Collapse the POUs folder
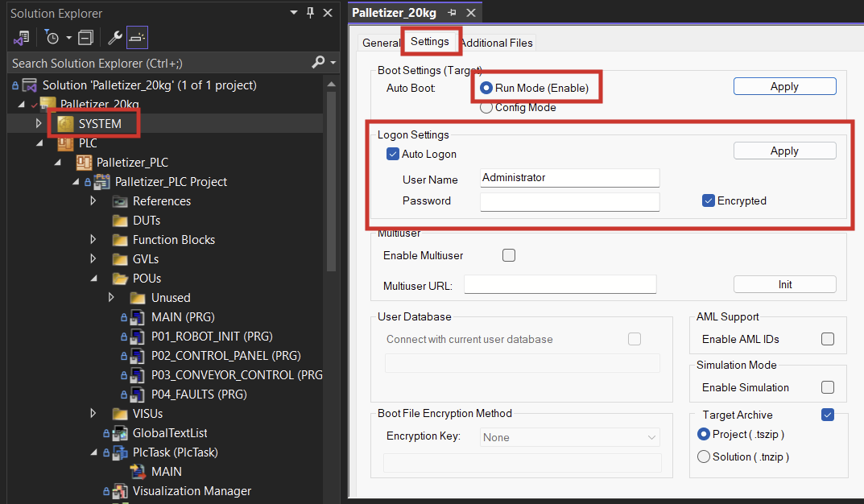Screen dimensions: 864x504 pos(93,279)
